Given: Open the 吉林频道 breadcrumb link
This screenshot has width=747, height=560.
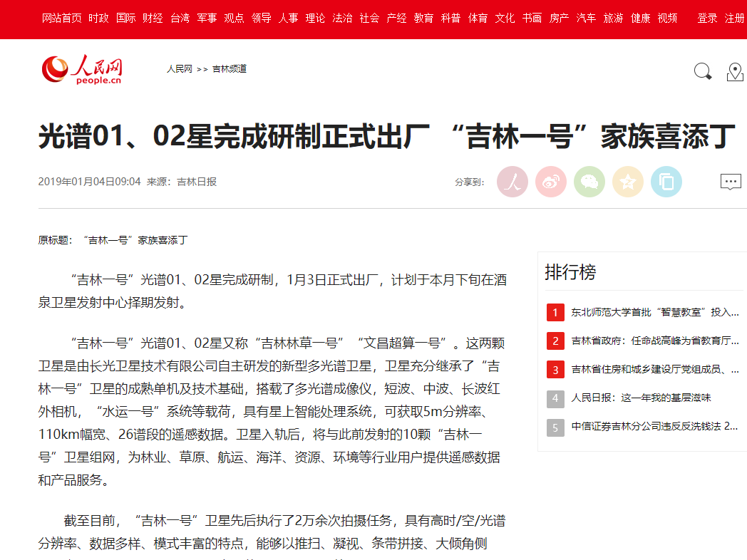Looking at the screenshot, I should click(x=230, y=69).
